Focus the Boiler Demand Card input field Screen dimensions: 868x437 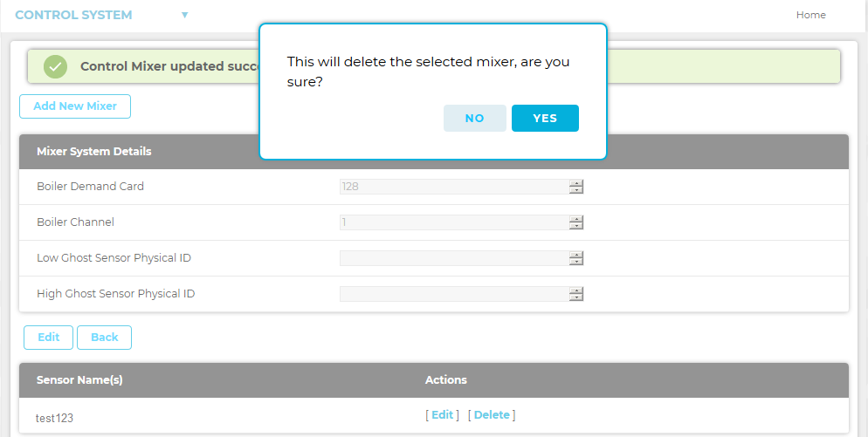click(454, 187)
